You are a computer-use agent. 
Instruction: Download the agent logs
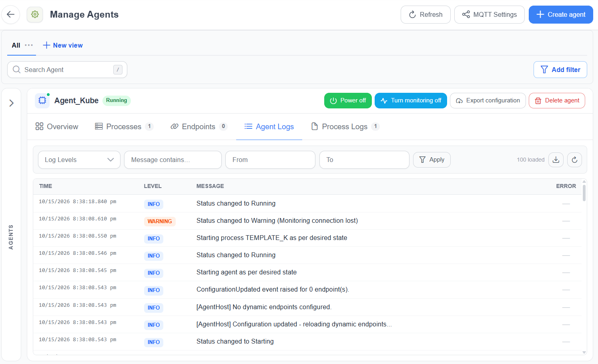556,160
